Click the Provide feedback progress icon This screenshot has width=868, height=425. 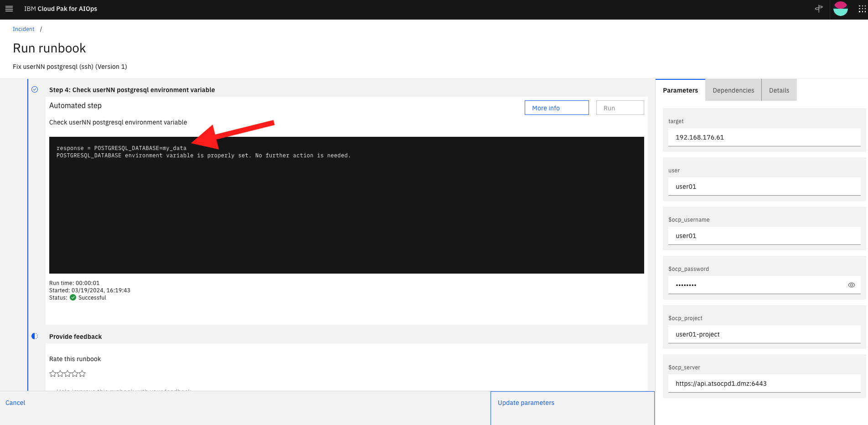click(x=35, y=336)
